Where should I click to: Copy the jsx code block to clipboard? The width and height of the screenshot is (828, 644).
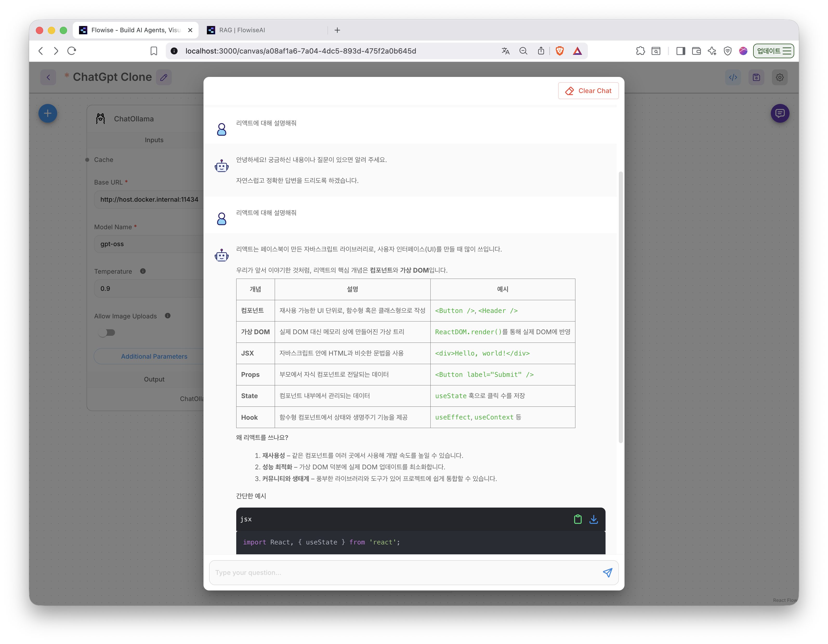(577, 519)
